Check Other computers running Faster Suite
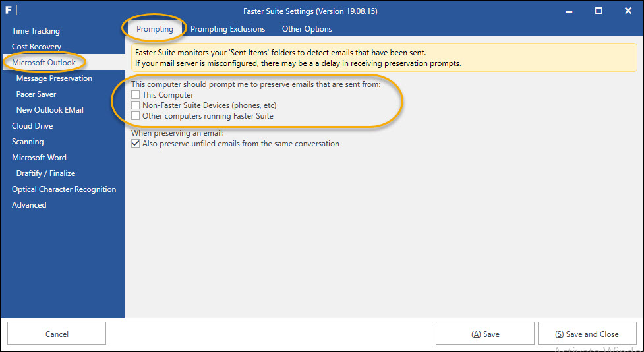 click(136, 116)
